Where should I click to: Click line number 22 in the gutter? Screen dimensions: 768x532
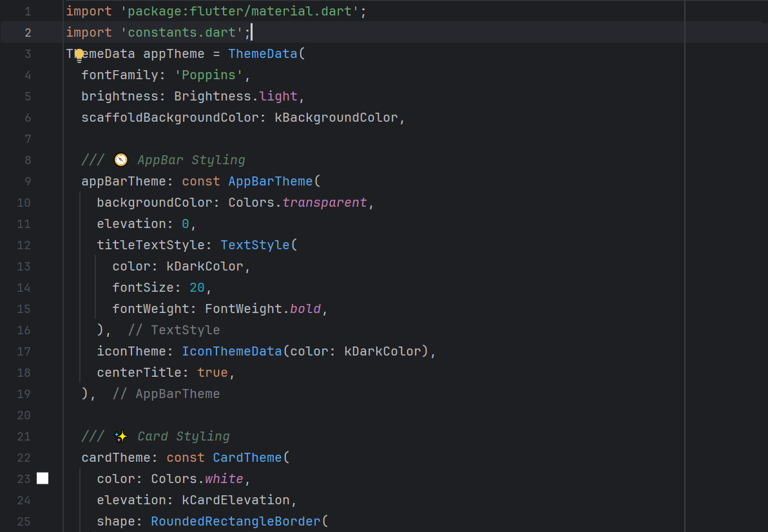pyautogui.click(x=23, y=457)
